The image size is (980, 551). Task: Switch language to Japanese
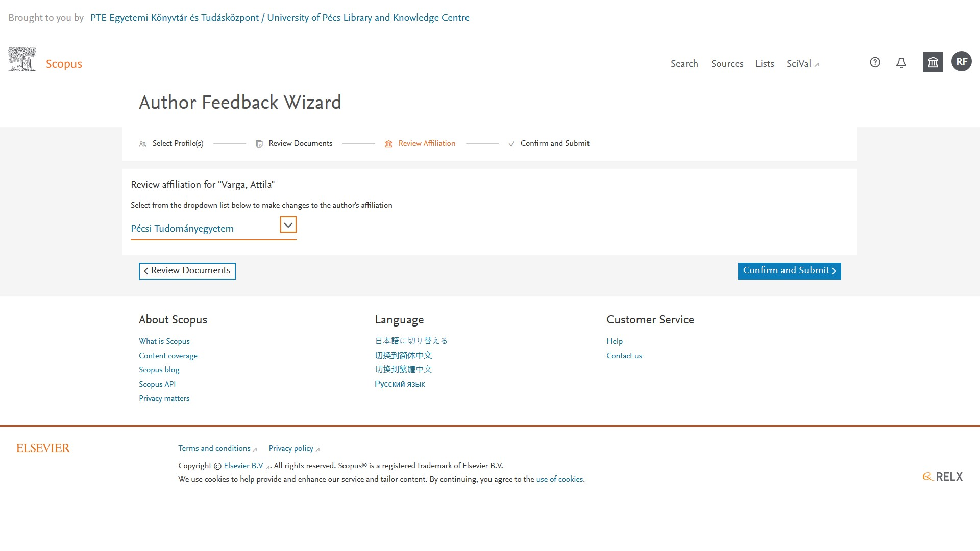pyautogui.click(x=411, y=341)
